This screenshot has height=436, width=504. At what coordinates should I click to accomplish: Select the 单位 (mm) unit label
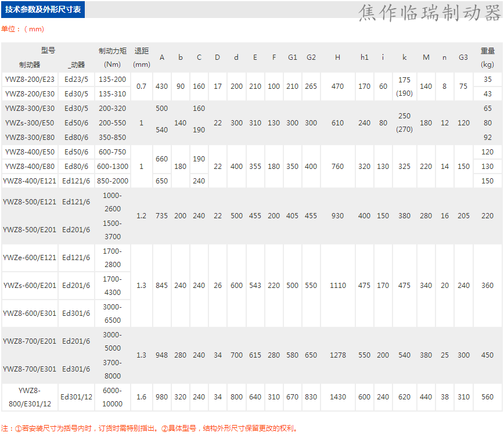[x=22, y=29]
